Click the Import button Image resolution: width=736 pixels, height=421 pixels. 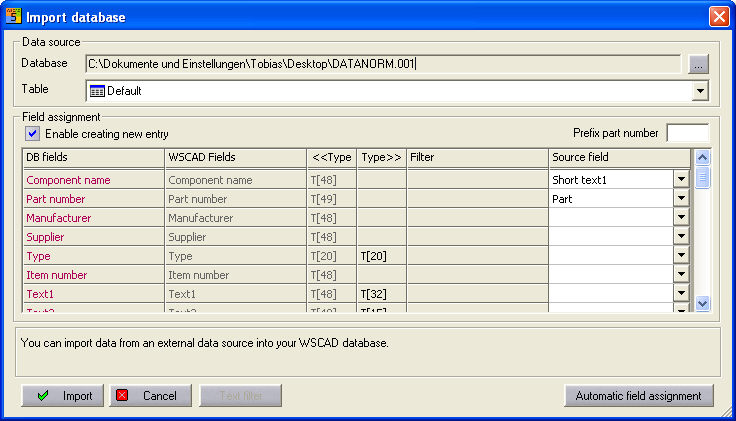point(62,396)
